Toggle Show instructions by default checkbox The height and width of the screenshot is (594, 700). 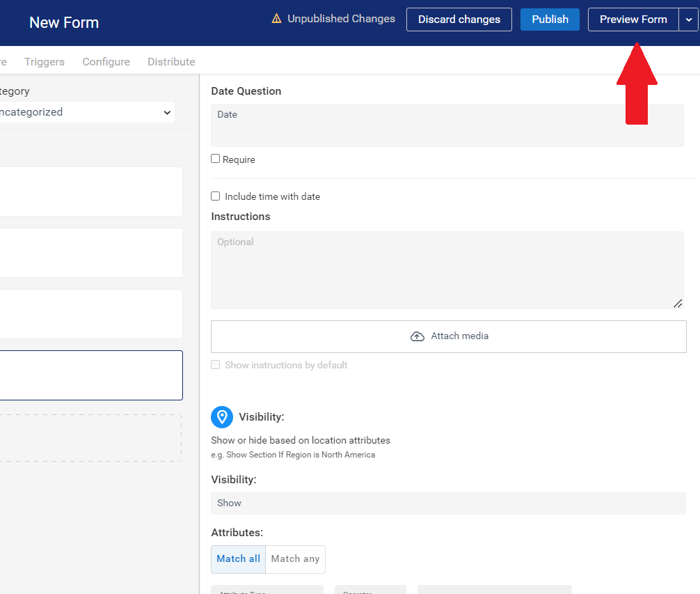[x=216, y=365]
